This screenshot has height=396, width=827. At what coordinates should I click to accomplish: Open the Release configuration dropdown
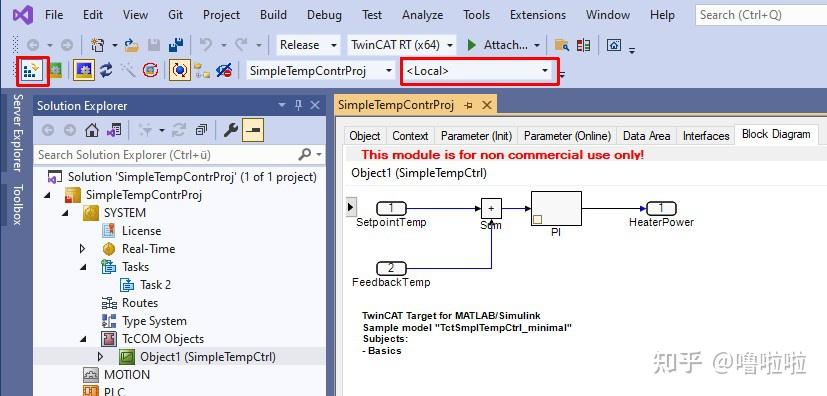308,45
